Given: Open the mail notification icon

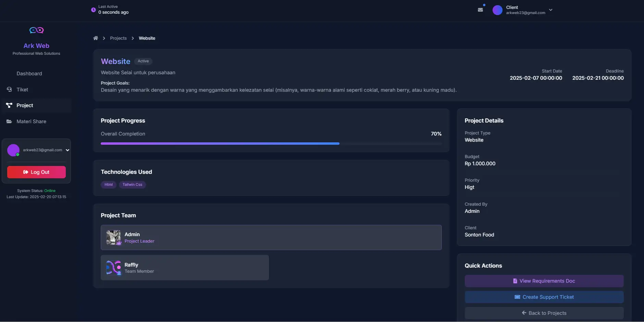Looking at the screenshot, I should point(481,10).
